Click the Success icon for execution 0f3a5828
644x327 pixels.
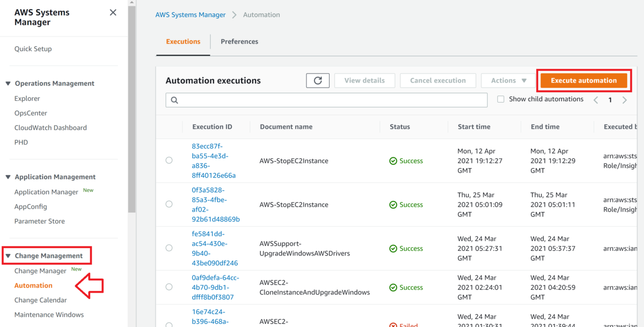[x=393, y=205]
